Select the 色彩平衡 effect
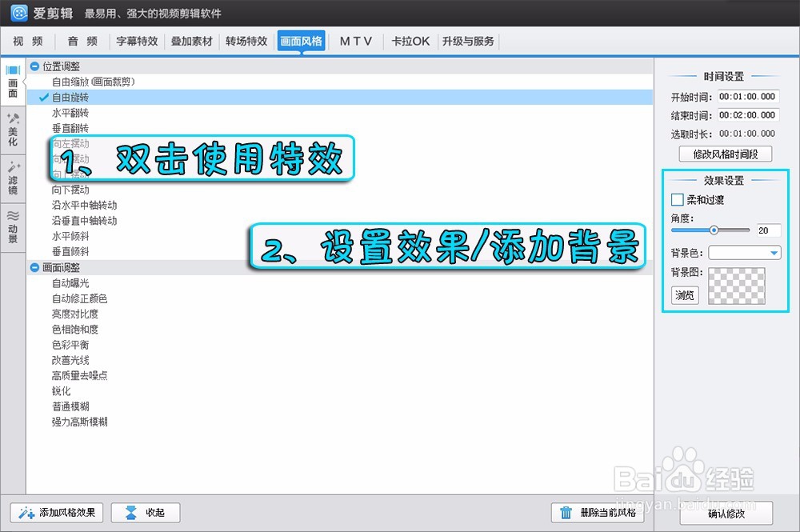The height and width of the screenshot is (532, 800). [x=70, y=345]
